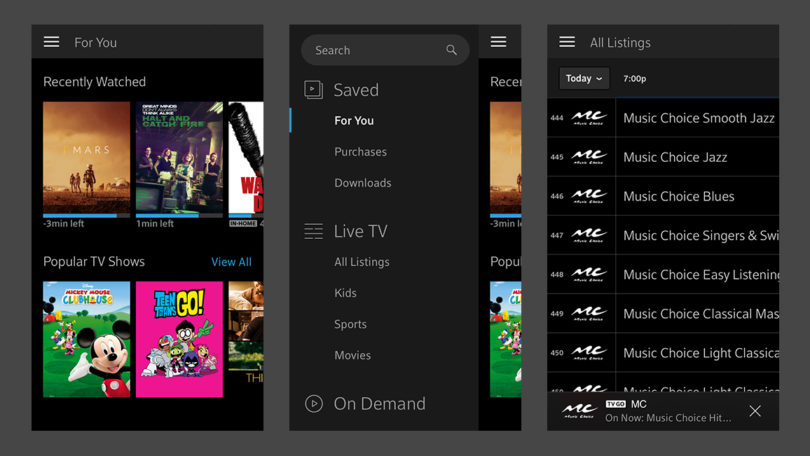Click On Now: Music Choice Hit text
The height and width of the screenshot is (456, 810).
point(668,418)
